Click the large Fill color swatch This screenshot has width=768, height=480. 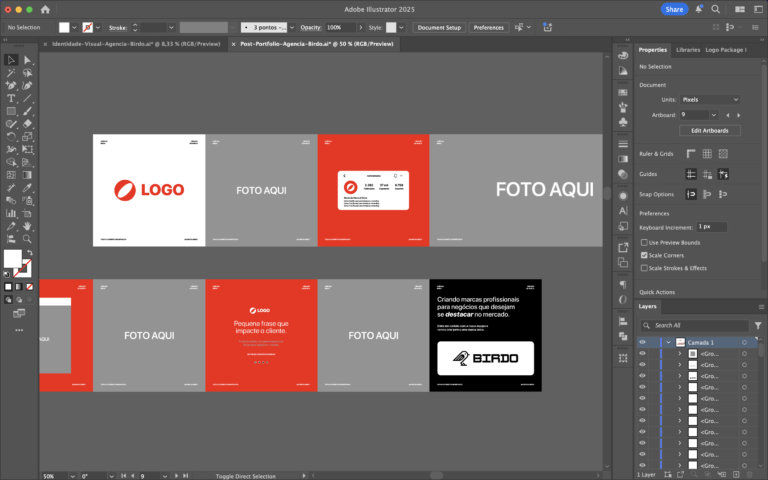pyautogui.click(x=13, y=260)
